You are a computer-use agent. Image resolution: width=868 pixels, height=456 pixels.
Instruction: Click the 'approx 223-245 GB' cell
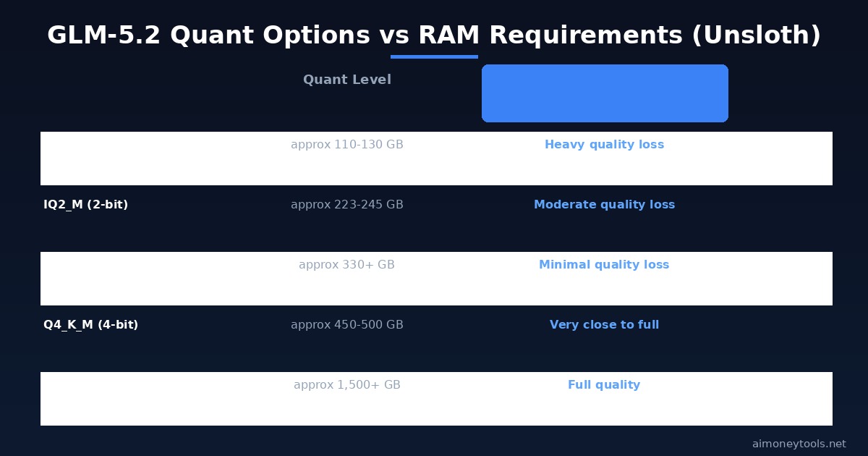[347, 205]
